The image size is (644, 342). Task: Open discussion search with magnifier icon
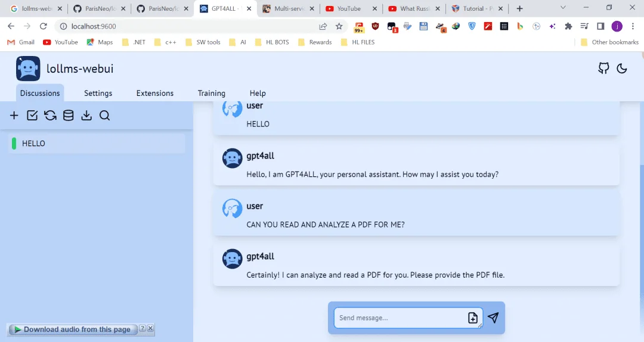104,116
